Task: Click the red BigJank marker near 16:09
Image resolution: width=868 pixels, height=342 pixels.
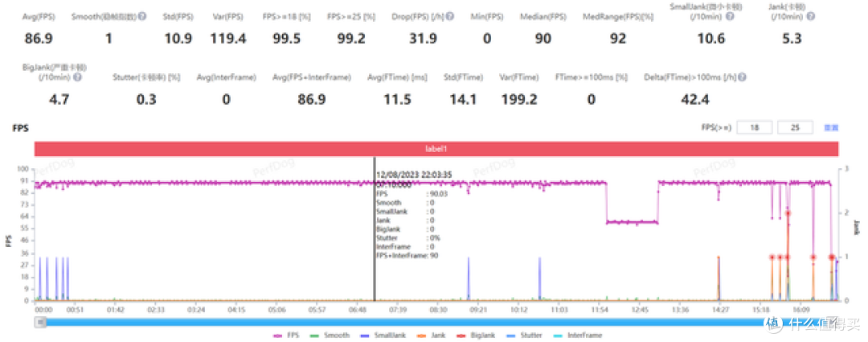Action: 813,258
